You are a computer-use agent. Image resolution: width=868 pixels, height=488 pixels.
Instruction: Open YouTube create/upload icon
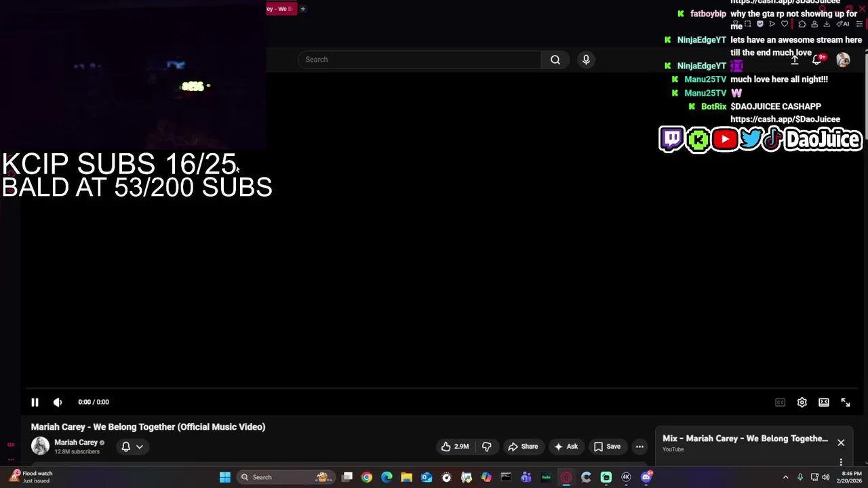[795, 60]
